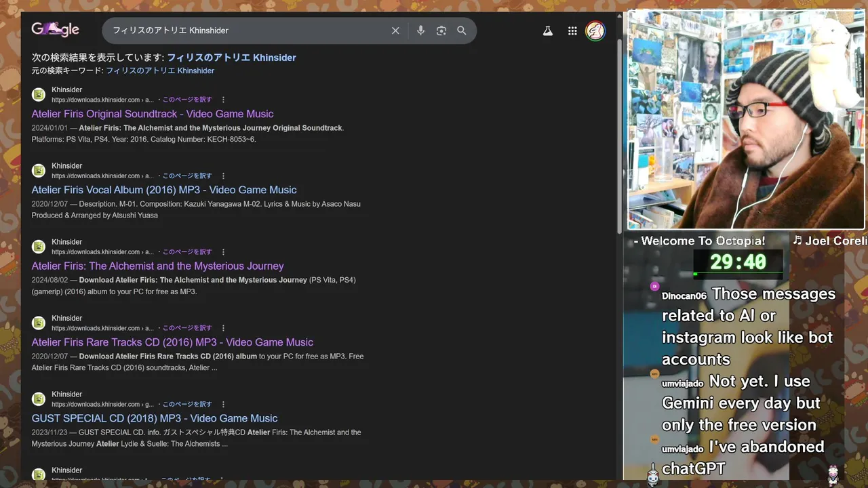
Task: Open Atelier Firis: The Alchemist and Mysterious Journey
Action: pyautogui.click(x=157, y=266)
